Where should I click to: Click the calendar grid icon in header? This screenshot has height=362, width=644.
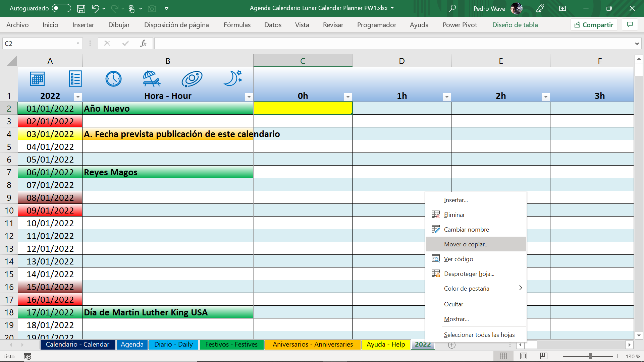[37, 79]
